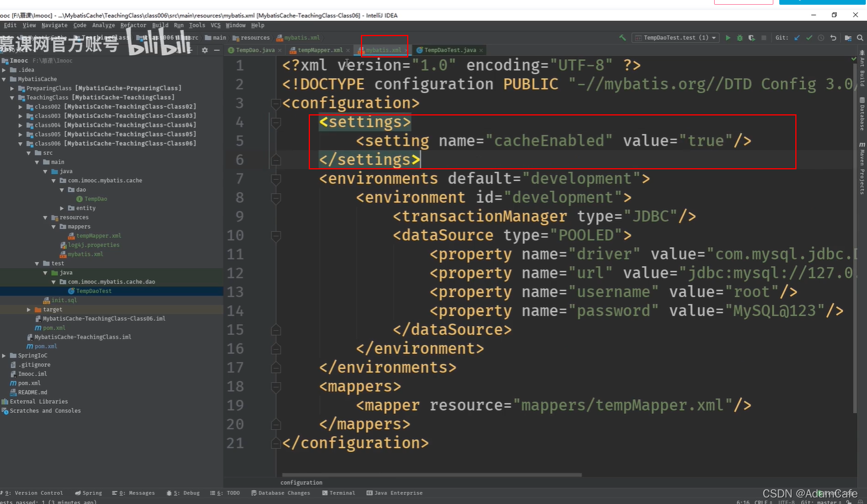Screen dimensions: 867x504
Task: Expand the PreparingClass tree node
Action: coord(12,88)
